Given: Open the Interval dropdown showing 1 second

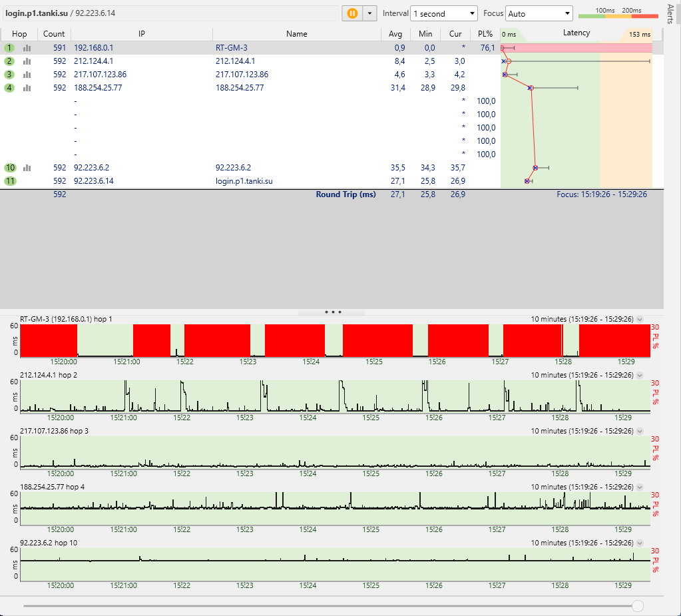Looking at the screenshot, I should pos(444,13).
